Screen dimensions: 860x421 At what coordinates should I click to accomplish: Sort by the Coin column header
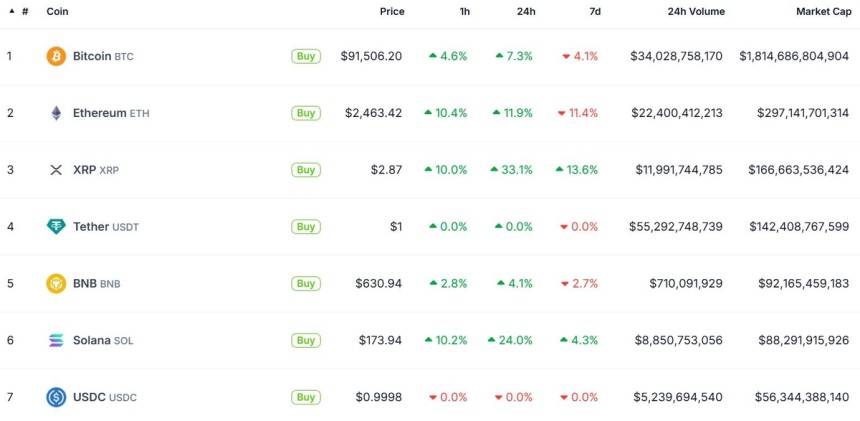[58, 12]
